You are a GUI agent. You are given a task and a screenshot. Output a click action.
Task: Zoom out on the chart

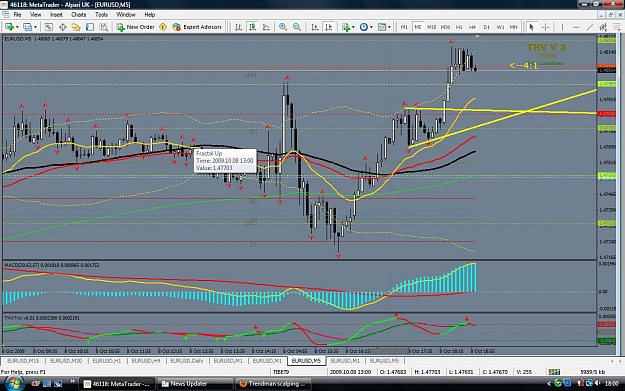coord(297,27)
